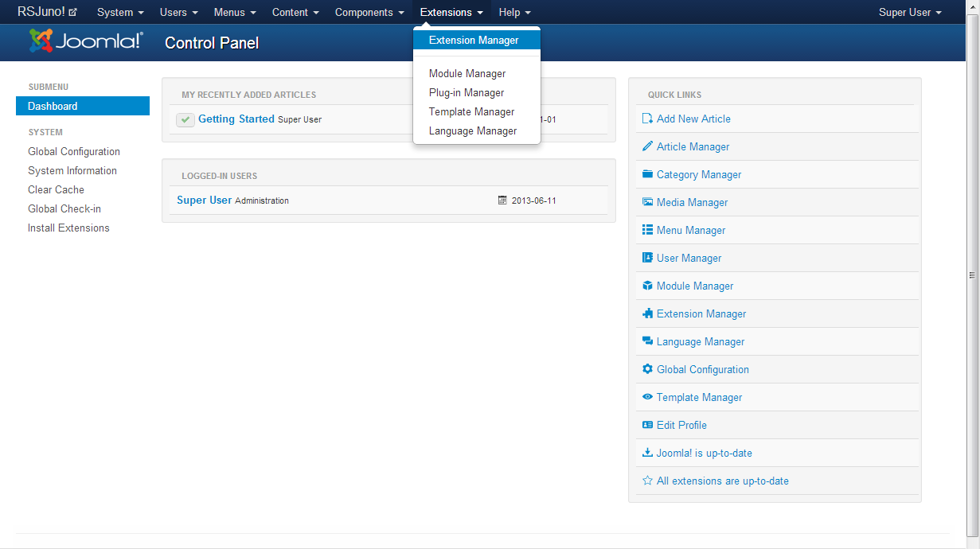Click the gear icon beside Global Configuration
This screenshot has width=980, height=549.
(x=647, y=369)
